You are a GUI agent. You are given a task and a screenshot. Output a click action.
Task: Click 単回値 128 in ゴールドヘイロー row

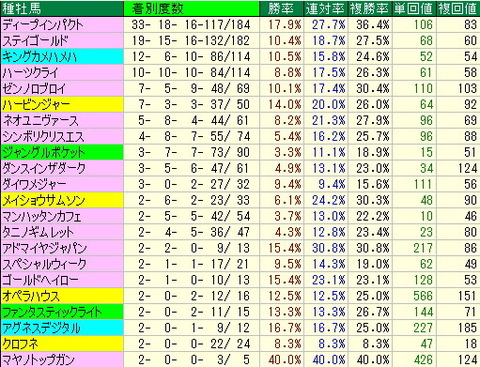tap(423, 280)
